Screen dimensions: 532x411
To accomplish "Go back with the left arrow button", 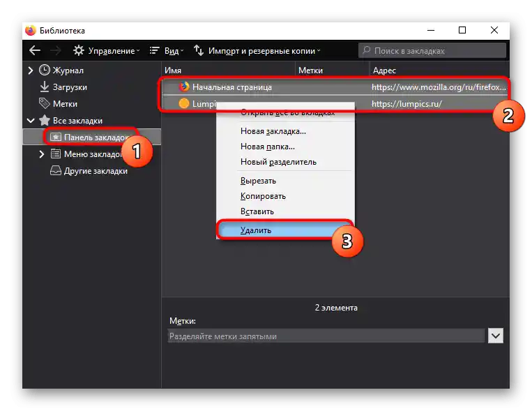I will tap(35, 51).
